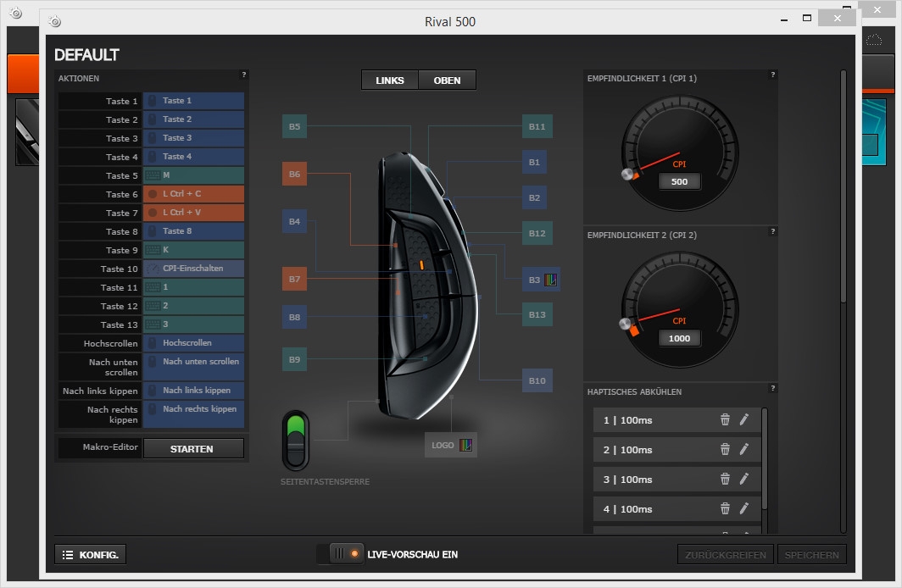Open the KONFIG. list button

click(x=91, y=555)
